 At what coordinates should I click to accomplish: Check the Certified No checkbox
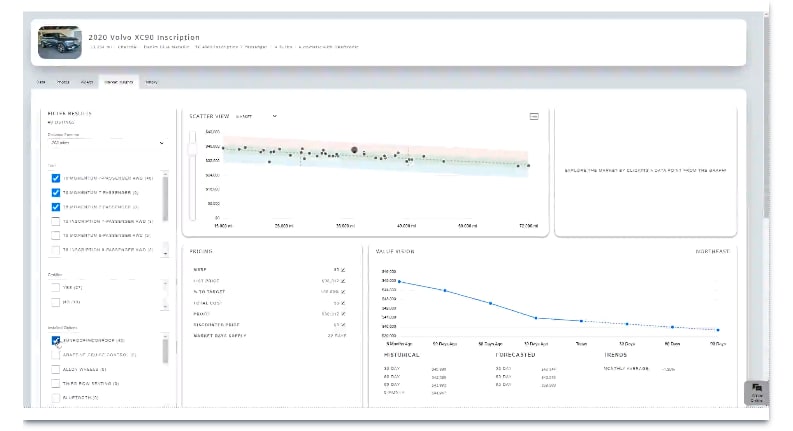click(56, 302)
